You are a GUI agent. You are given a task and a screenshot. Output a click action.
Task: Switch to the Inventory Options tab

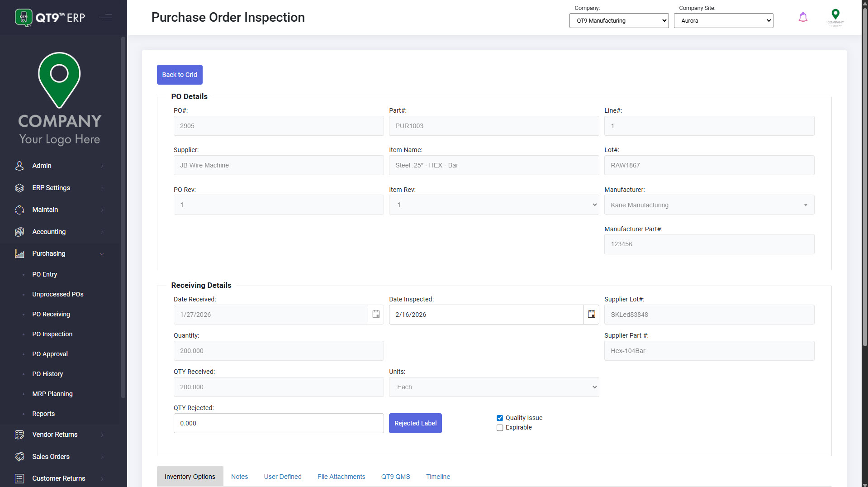coord(190,477)
